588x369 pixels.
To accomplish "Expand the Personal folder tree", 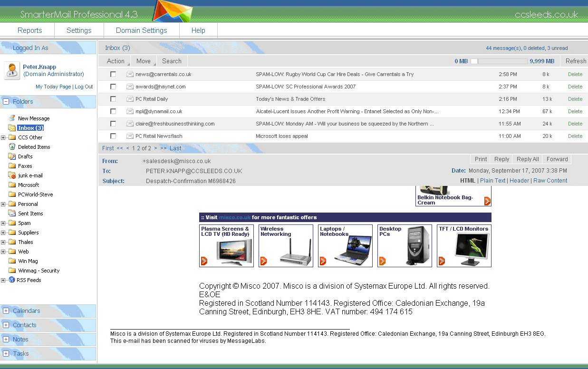I will point(3,204).
